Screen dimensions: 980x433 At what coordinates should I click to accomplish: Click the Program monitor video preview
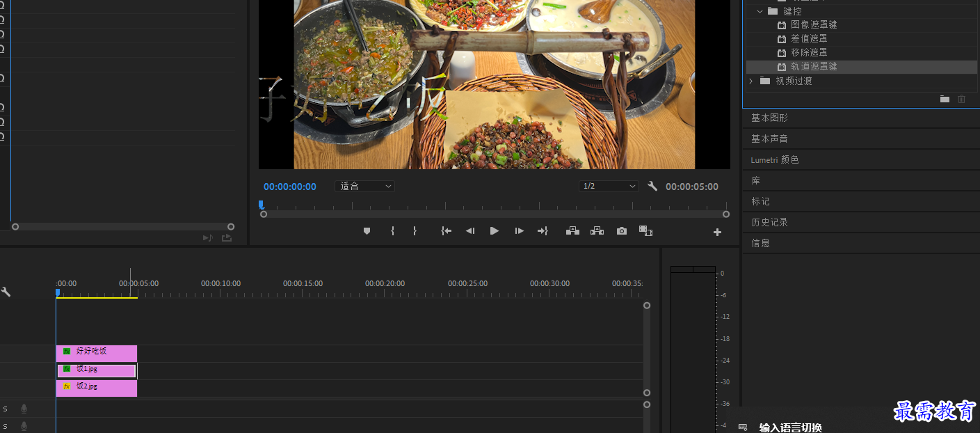pos(494,84)
